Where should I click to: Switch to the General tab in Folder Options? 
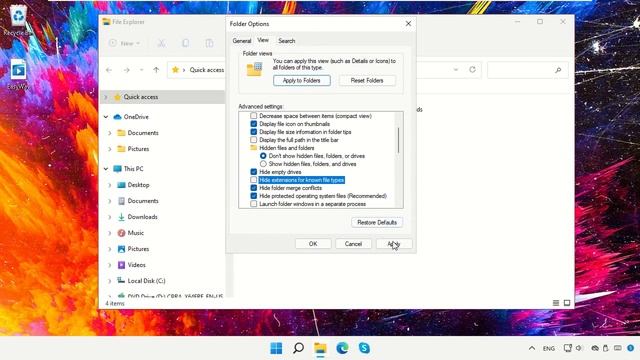tap(242, 41)
